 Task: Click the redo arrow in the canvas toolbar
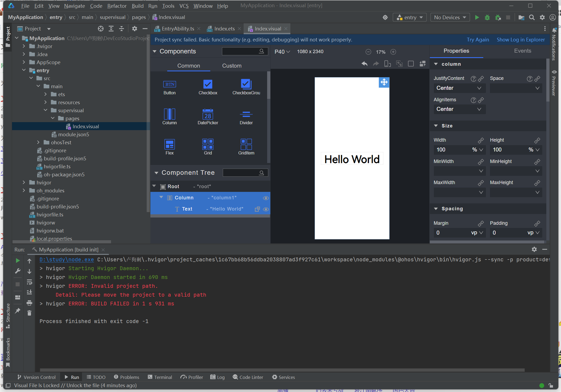pos(376,64)
